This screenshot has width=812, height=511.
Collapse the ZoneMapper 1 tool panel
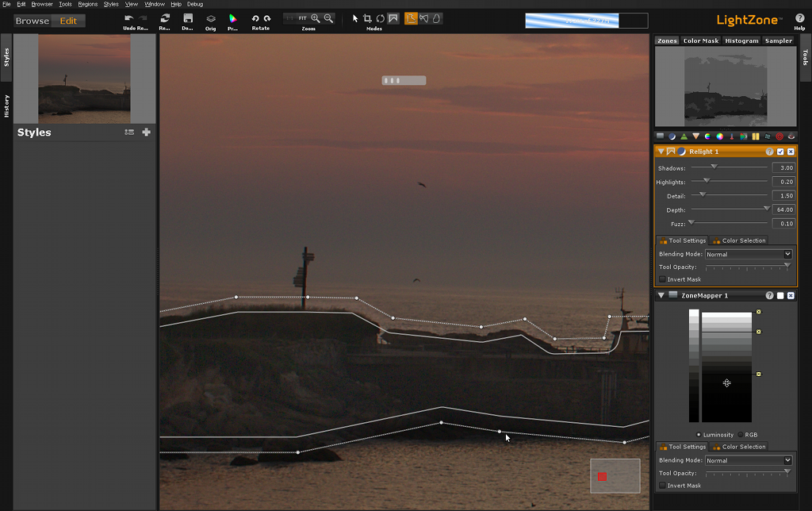point(660,295)
